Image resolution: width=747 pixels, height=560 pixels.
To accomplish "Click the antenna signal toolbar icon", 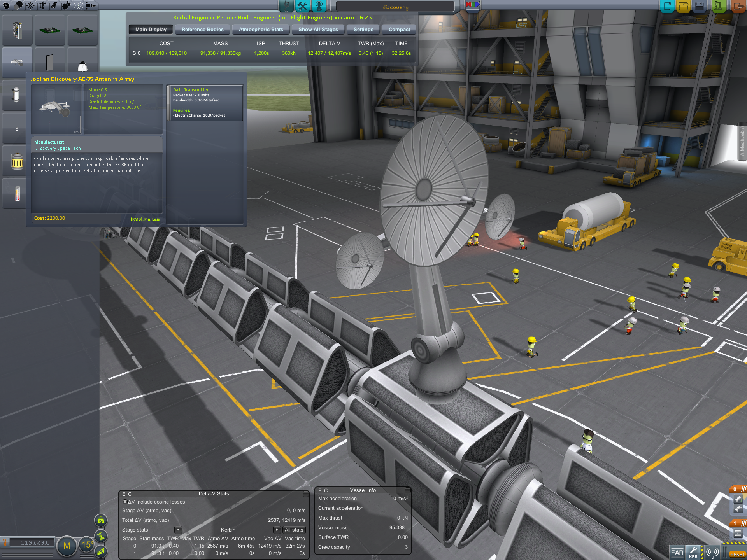I will [x=713, y=552].
